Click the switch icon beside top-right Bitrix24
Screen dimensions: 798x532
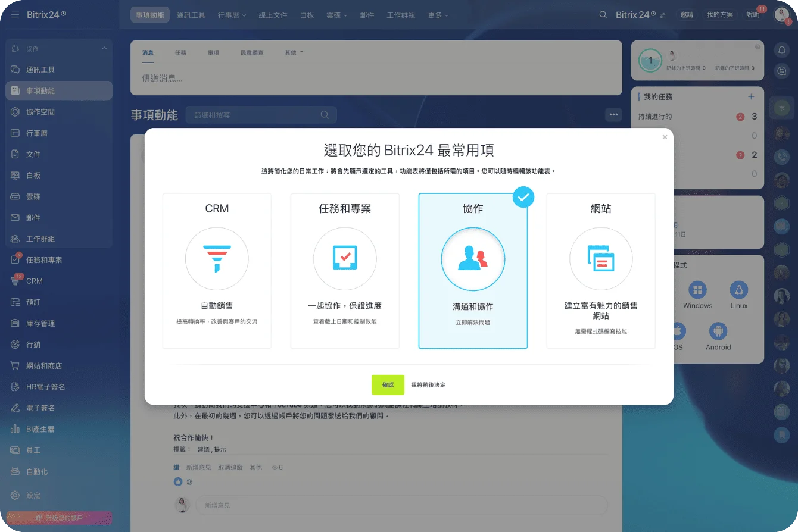point(663,15)
